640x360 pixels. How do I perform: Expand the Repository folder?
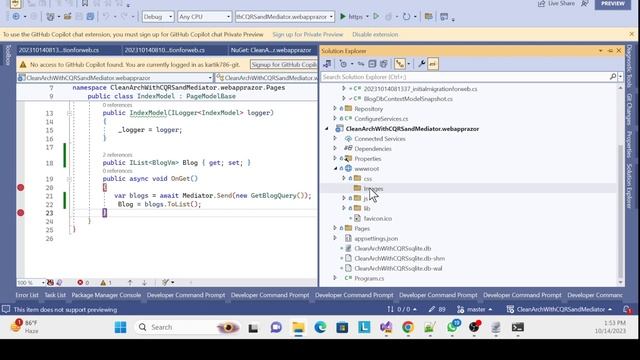tap(335, 109)
